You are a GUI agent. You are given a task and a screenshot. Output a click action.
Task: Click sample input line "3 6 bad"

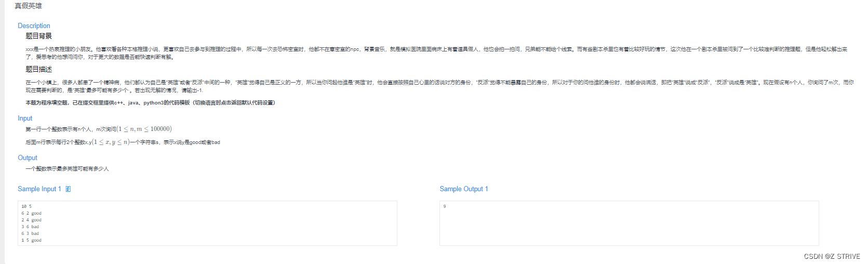coord(30,227)
